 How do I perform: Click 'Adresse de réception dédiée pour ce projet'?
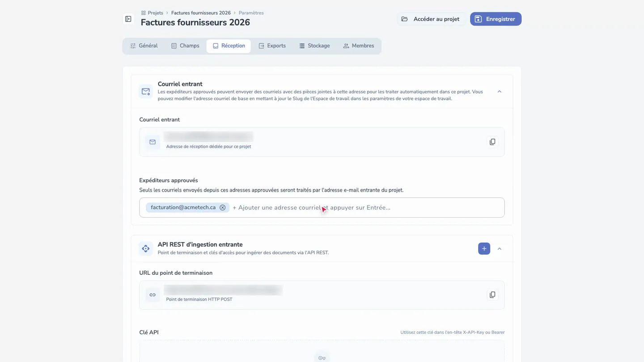[208, 147]
